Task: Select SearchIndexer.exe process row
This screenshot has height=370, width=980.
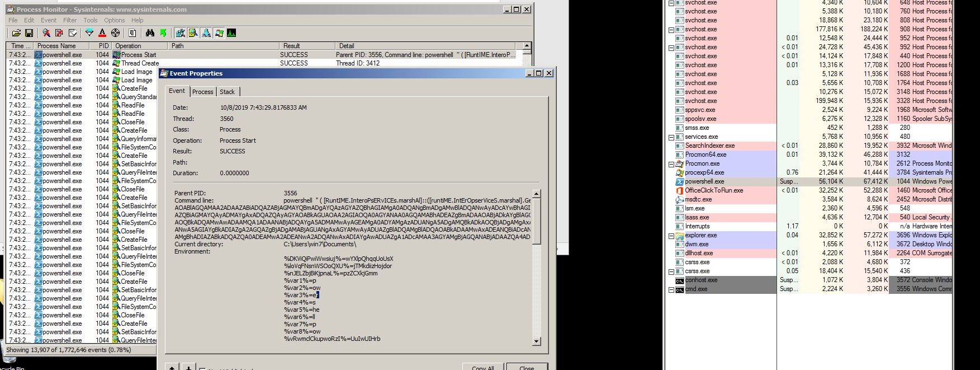Action: 813,146
